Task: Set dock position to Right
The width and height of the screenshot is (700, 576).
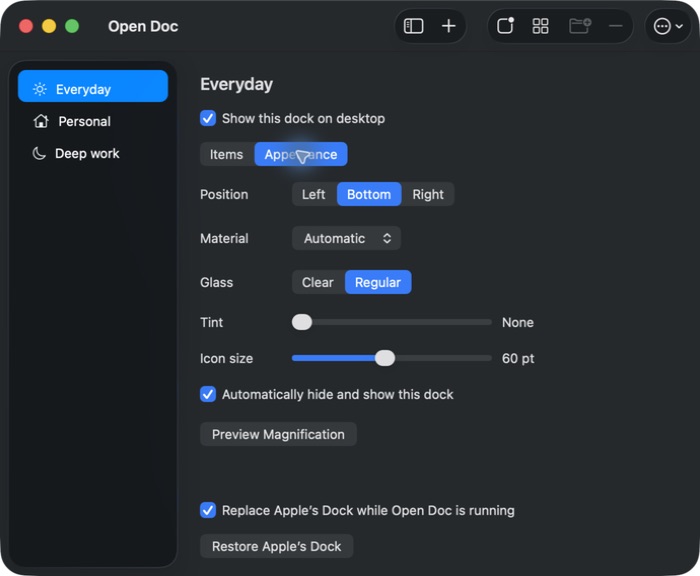Action: (428, 194)
